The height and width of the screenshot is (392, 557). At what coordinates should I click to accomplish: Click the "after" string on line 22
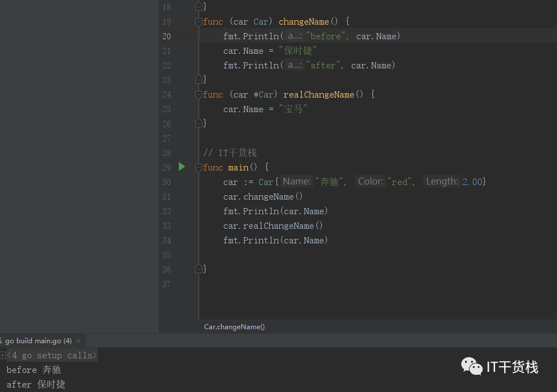tap(323, 65)
